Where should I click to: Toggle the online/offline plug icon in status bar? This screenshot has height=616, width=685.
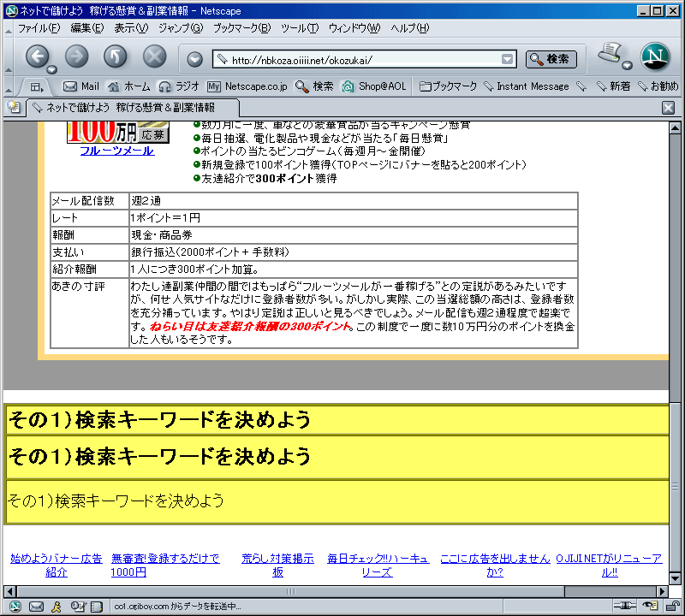tap(625, 606)
